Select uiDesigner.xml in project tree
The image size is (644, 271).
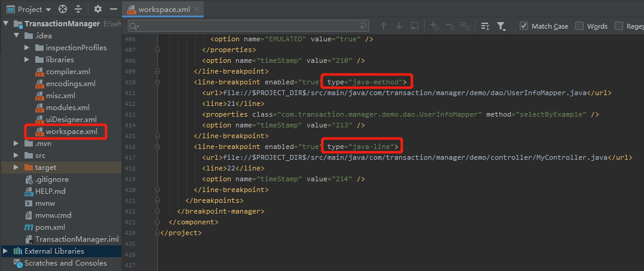tap(71, 120)
